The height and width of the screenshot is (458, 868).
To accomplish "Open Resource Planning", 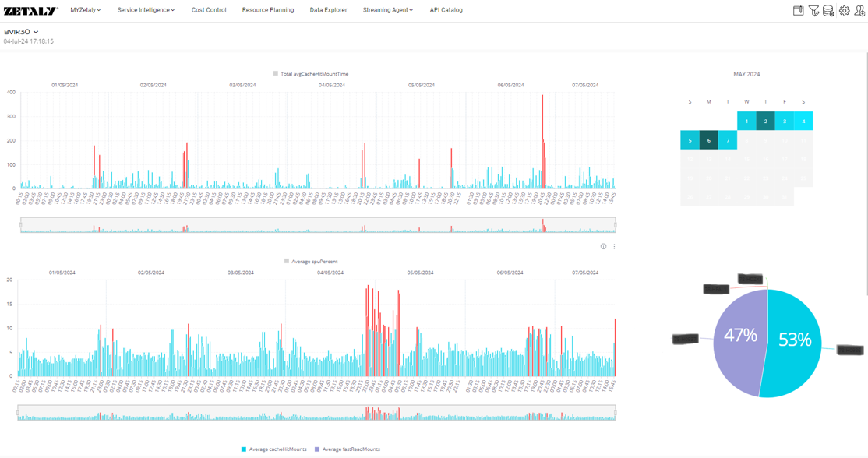I will pos(268,10).
